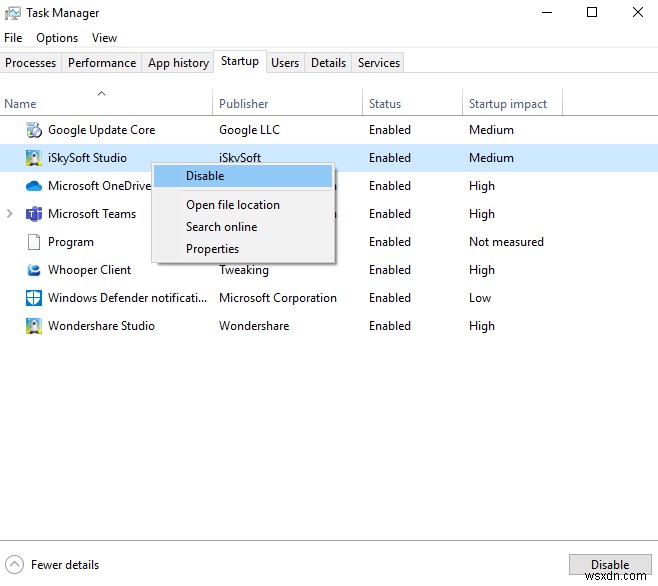Switch to the Users tab
Image resolution: width=658 pixels, height=586 pixels.
[285, 63]
